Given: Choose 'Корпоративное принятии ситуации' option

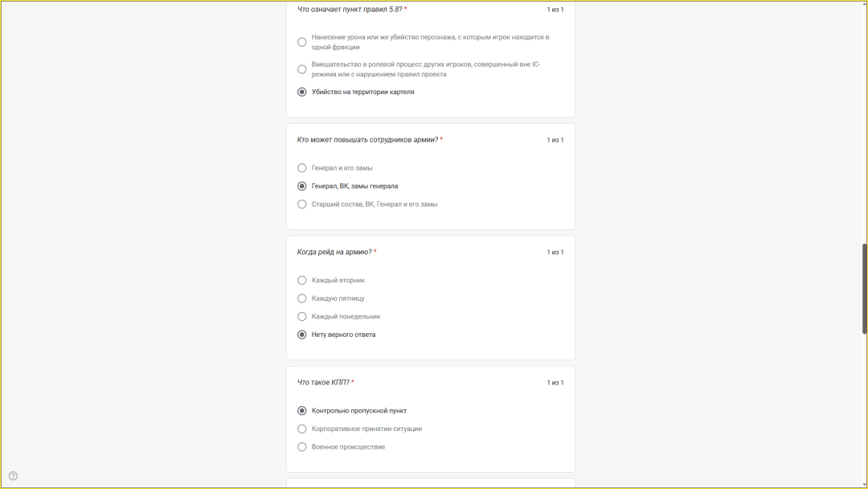Looking at the screenshot, I should [x=302, y=429].
